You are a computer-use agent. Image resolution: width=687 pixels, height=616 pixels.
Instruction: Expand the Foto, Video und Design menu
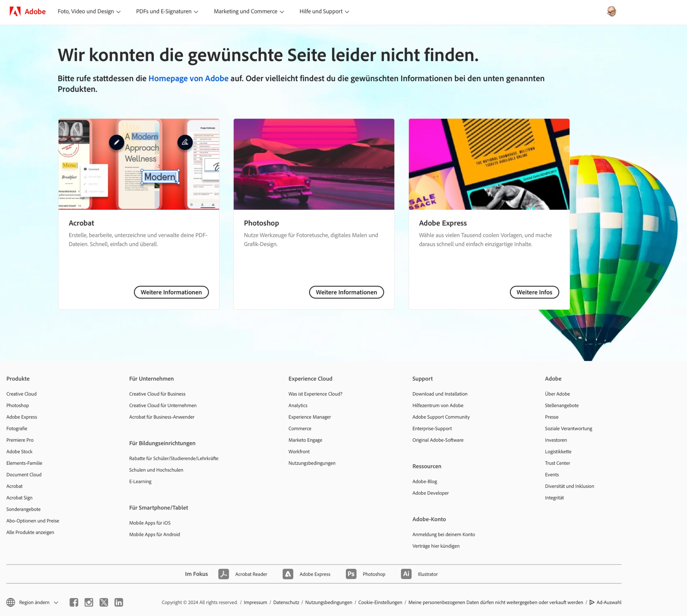(89, 12)
